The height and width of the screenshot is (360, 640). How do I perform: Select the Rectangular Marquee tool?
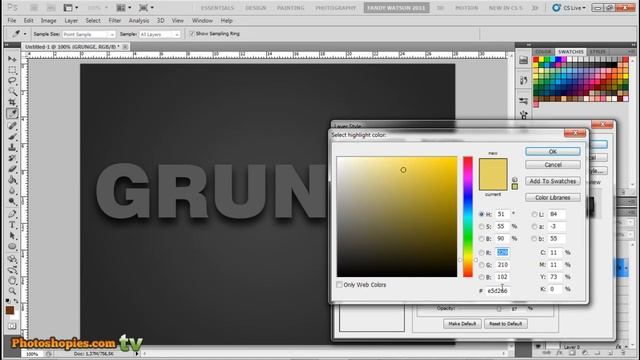click(x=12, y=70)
